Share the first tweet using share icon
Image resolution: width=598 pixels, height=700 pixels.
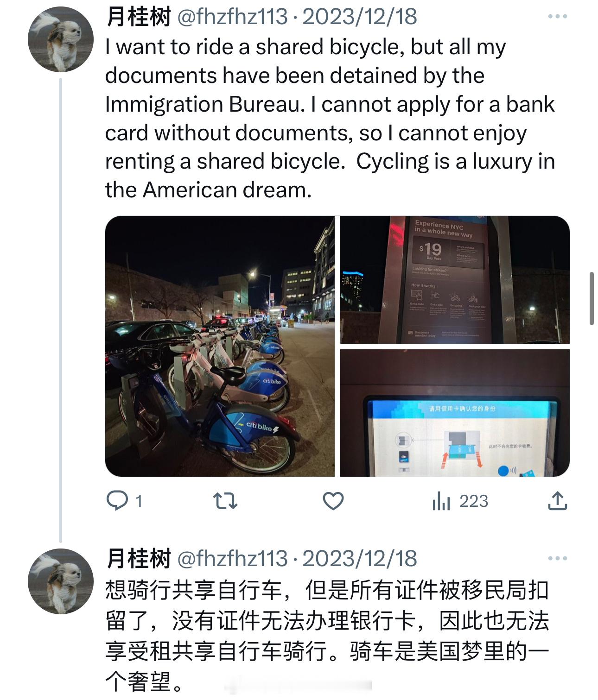(x=558, y=501)
